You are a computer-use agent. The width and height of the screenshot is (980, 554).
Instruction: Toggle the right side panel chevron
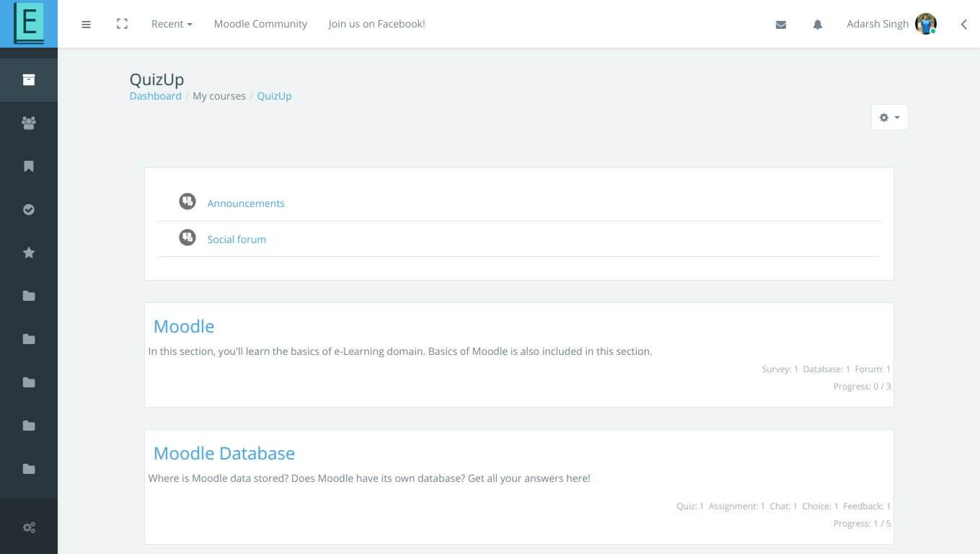tap(963, 25)
